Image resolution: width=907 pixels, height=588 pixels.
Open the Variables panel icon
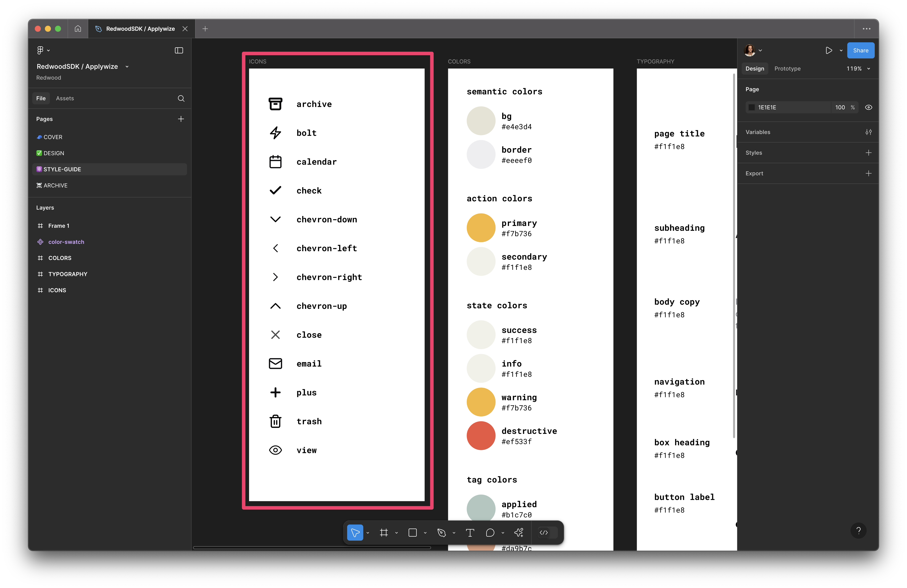click(x=868, y=132)
